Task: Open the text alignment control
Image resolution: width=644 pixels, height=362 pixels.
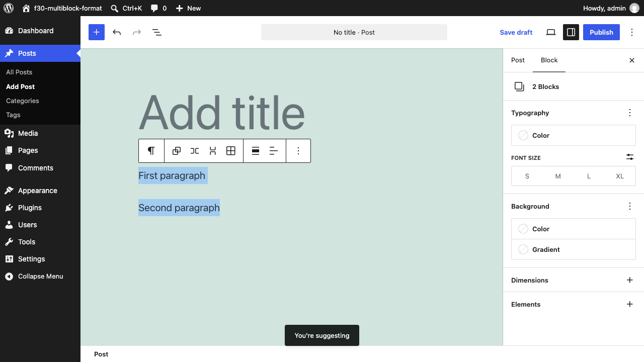Action: point(274,151)
